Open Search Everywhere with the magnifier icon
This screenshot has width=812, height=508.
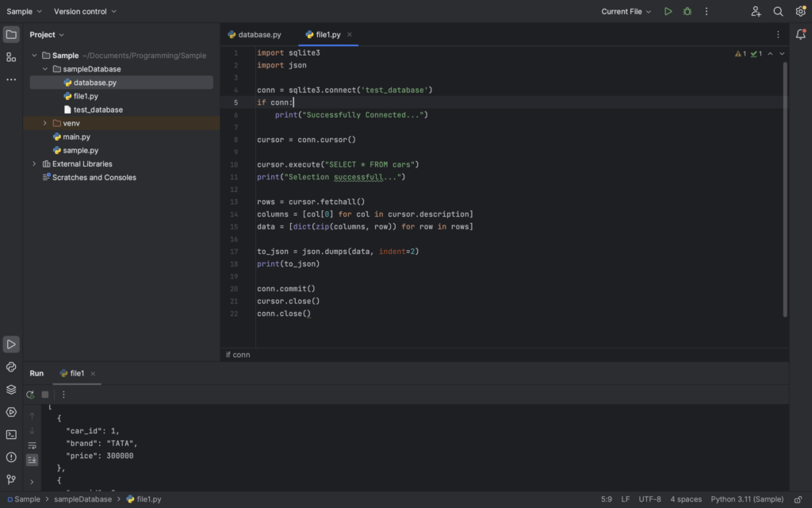pos(779,11)
